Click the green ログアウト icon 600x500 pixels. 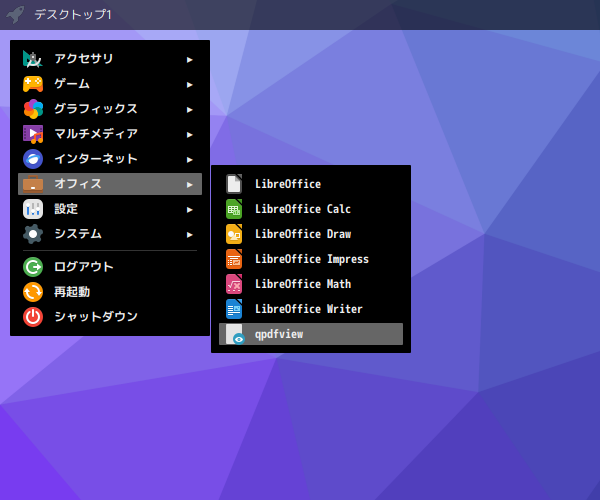[x=33, y=267]
